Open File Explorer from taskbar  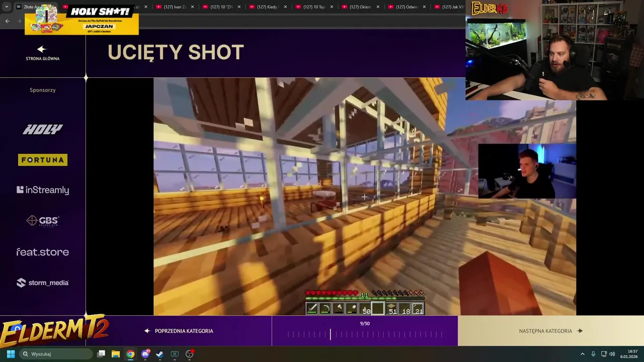(x=115, y=354)
